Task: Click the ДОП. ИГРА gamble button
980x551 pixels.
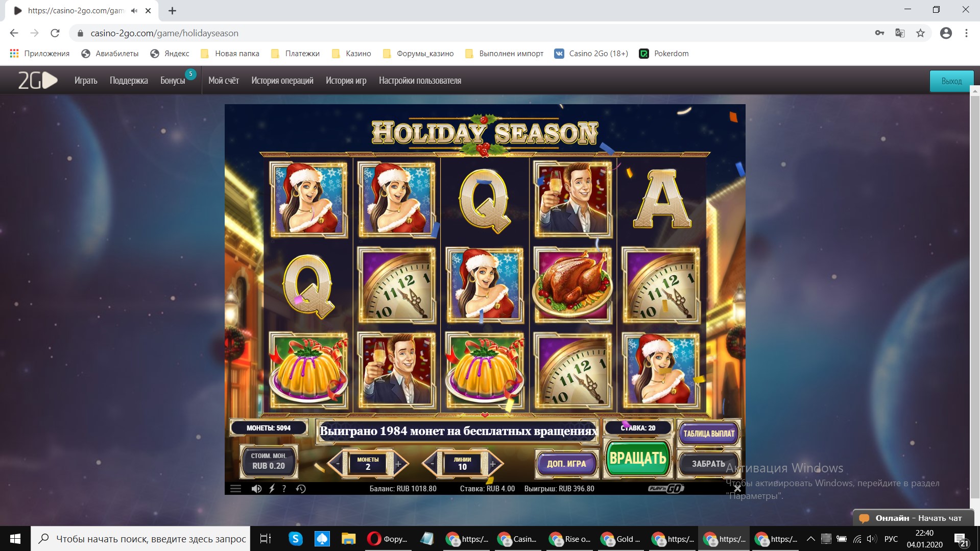Action: tap(566, 464)
